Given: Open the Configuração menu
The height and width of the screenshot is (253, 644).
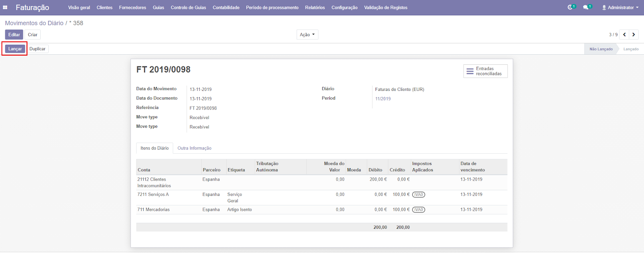Looking at the screenshot, I should tap(344, 7).
